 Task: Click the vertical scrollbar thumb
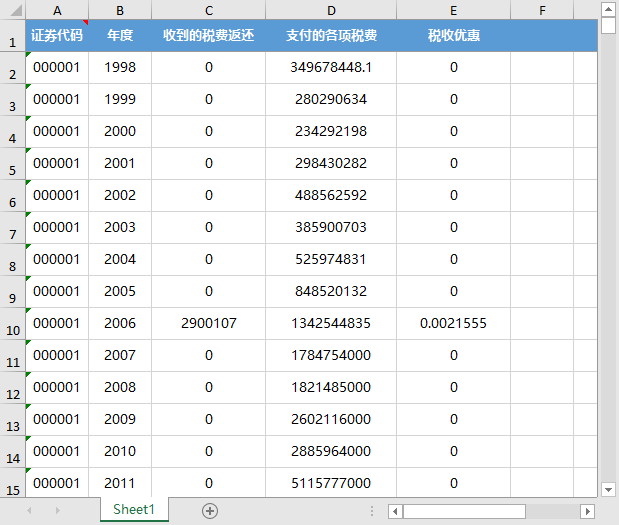click(x=608, y=26)
